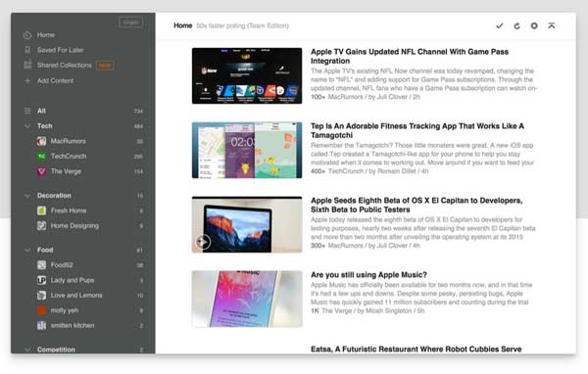This screenshot has height=374, width=588.
Task: Click the 50x faster polling Team Edition link
Action: tap(243, 25)
